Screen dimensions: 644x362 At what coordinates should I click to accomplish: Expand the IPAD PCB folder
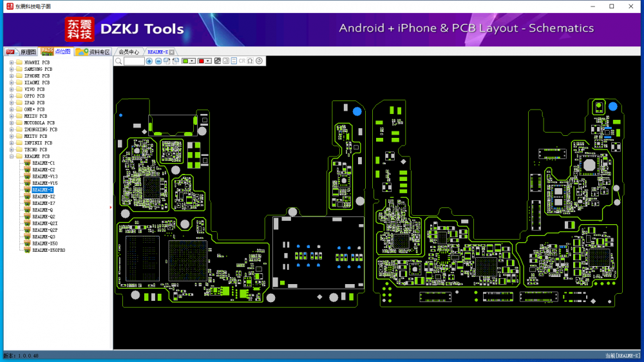(x=12, y=102)
